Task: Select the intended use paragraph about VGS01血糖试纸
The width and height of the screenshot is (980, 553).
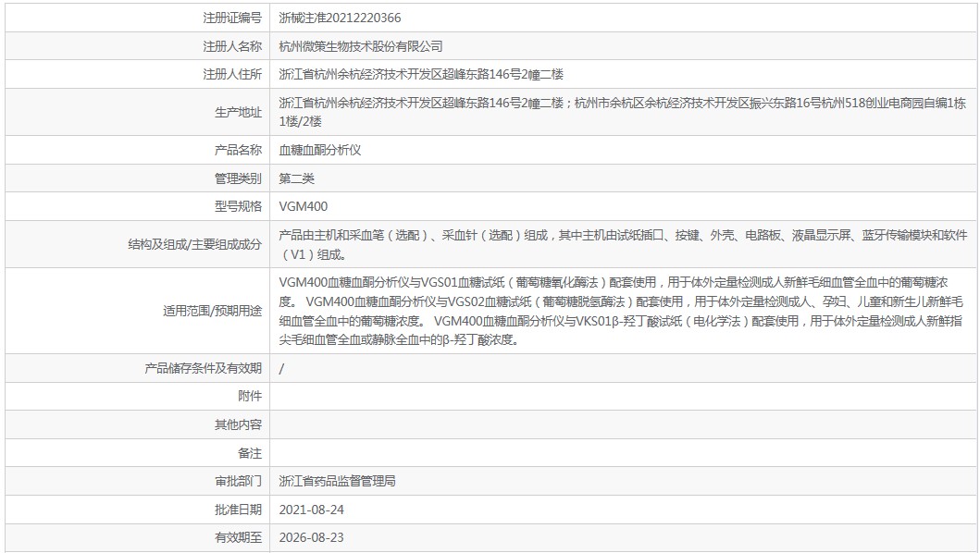Action: click(621, 312)
